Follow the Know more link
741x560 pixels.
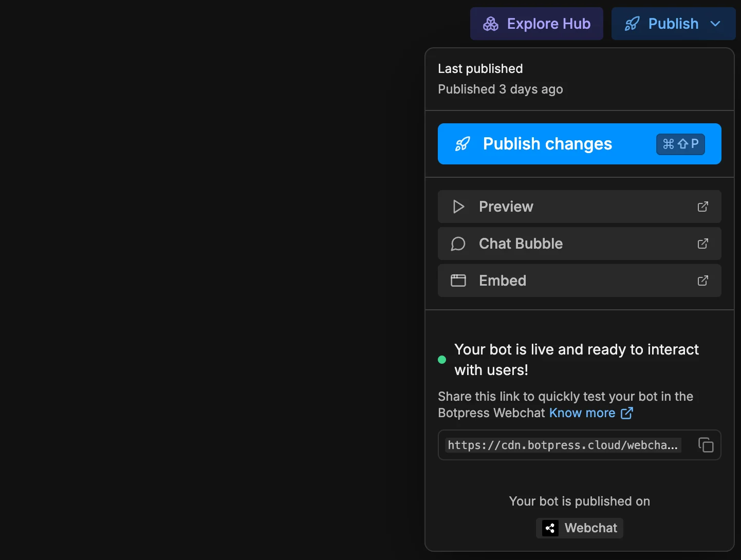(x=582, y=413)
